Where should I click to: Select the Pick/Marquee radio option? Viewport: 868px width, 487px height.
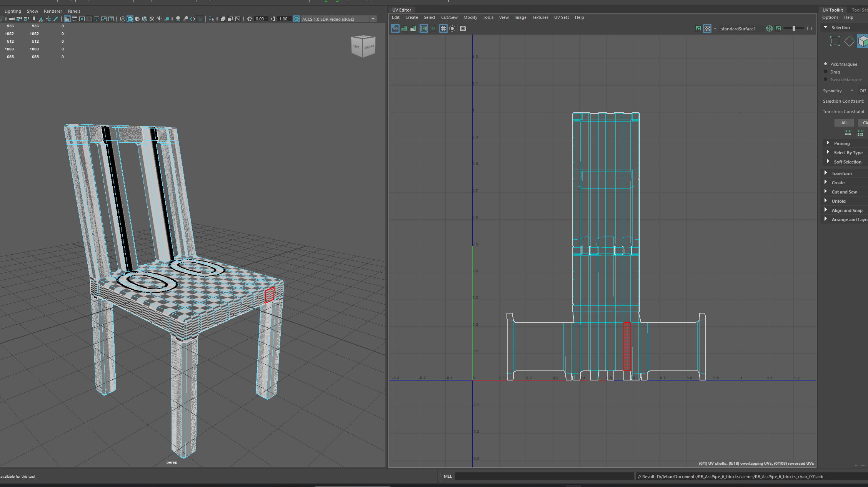tap(825, 64)
